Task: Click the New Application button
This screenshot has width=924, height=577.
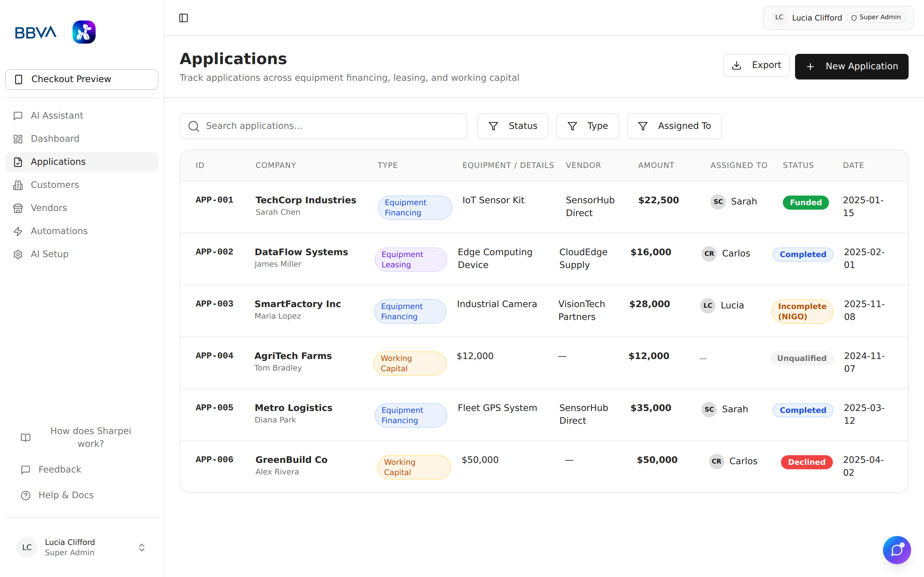Action: coord(851,66)
